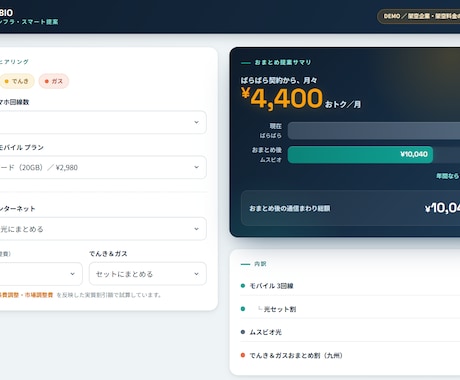Open the small dropdown left of でんき&ガス
Image resolution: width=460 pixels, height=380 pixels.
click(41, 274)
